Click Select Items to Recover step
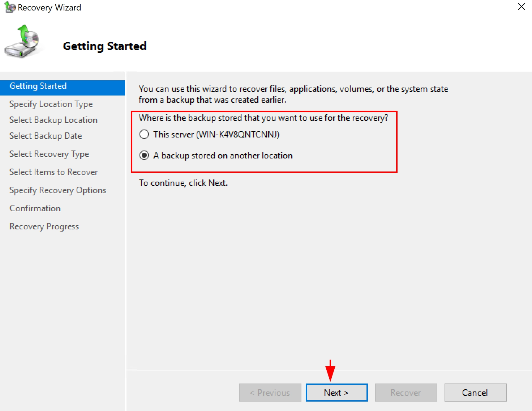 click(53, 172)
